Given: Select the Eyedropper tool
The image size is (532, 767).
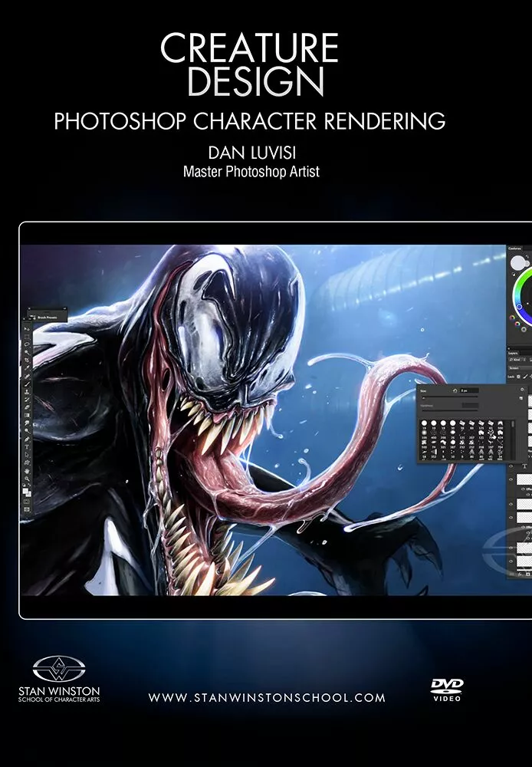Looking at the screenshot, I should click(27, 367).
